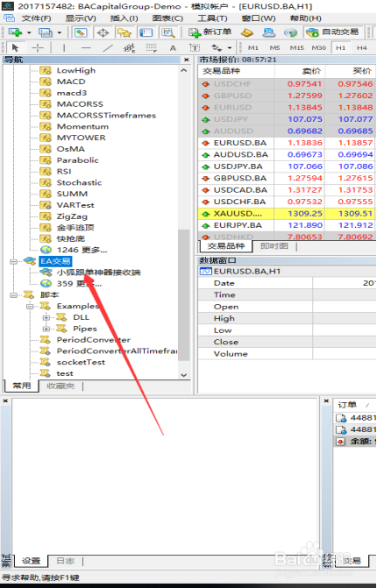Image resolution: width=377 pixels, height=588 pixels.
Task: Select the 小狐跟单神器接收端 expert advisor
Action: (x=98, y=273)
